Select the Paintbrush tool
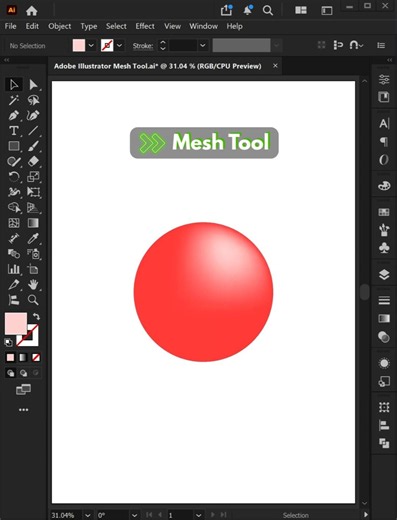The image size is (397, 520). click(33, 146)
